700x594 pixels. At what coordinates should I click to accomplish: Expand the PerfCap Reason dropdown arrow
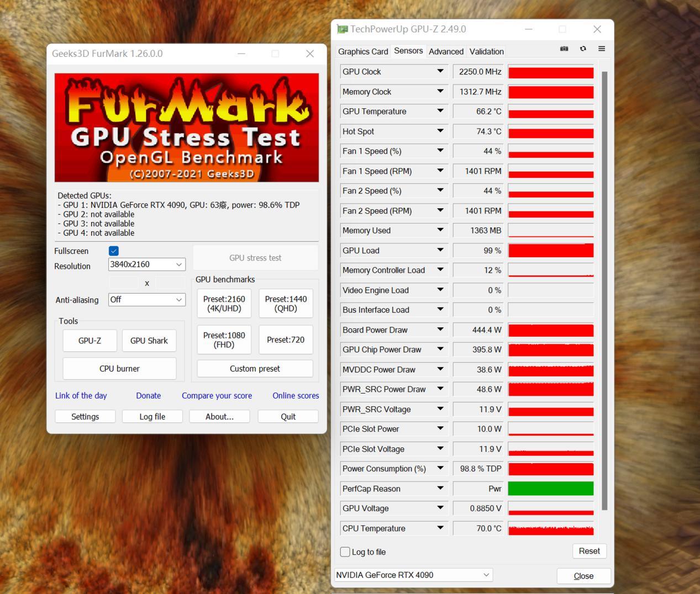pyautogui.click(x=440, y=489)
